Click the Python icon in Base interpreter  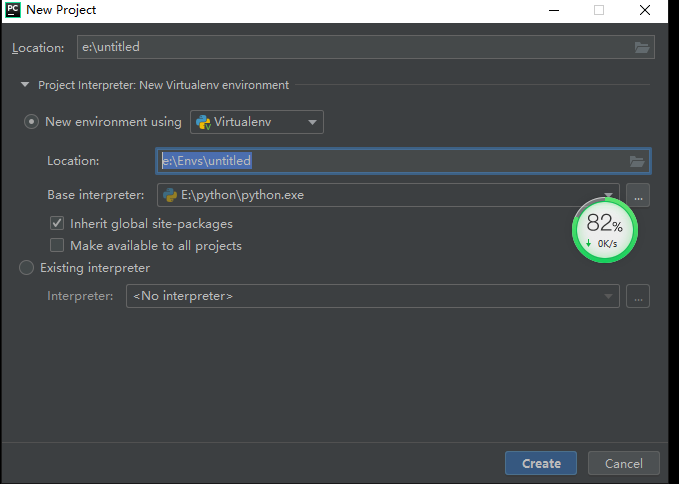170,195
